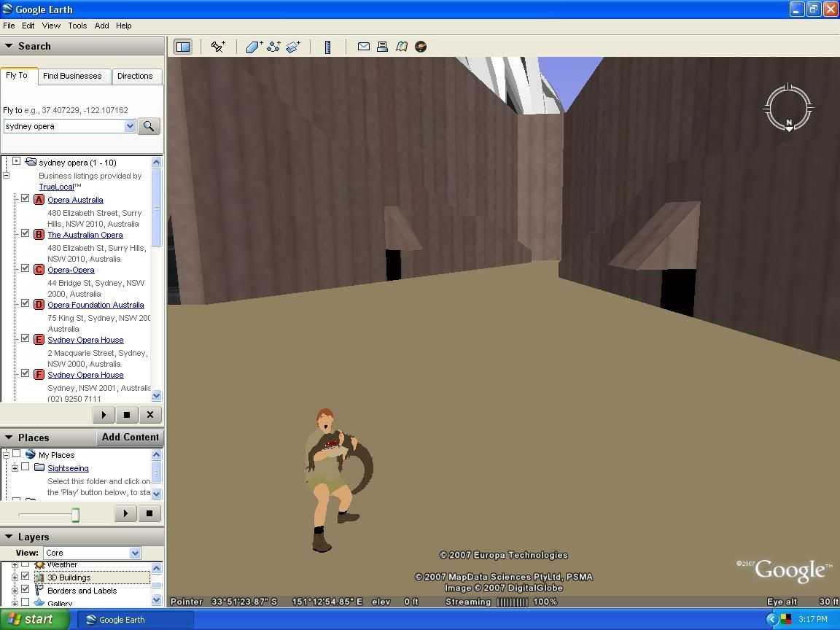Stop the Places tour
Screen dimensions: 840x630
click(149, 513)
